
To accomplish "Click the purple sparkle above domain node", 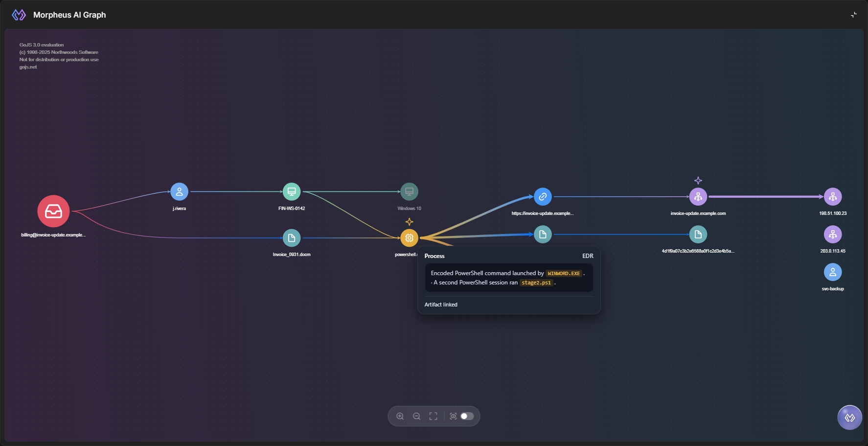I will point(698,181).
